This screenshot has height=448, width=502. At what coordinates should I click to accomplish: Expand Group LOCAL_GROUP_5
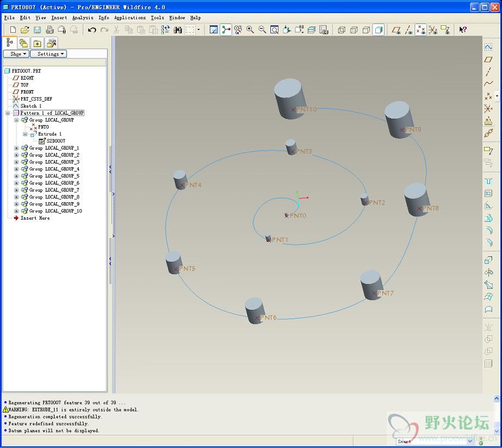[16, 176]
